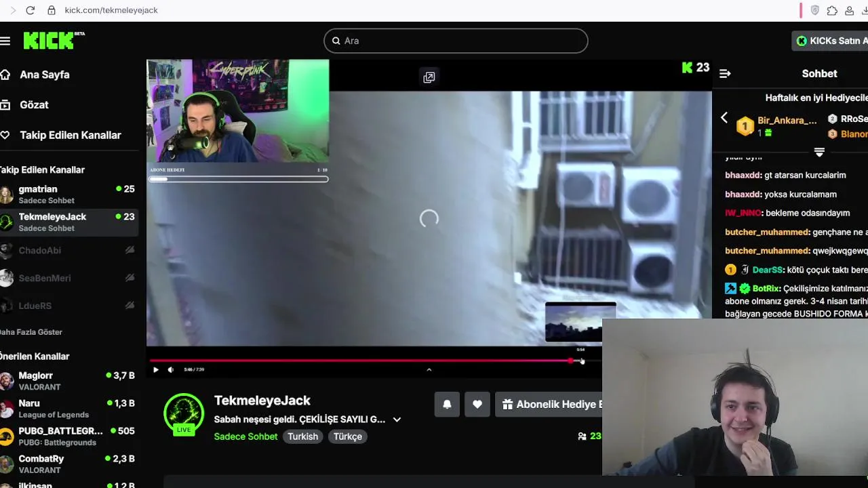Toggle the follow heart button

click(x=477, y=405)
